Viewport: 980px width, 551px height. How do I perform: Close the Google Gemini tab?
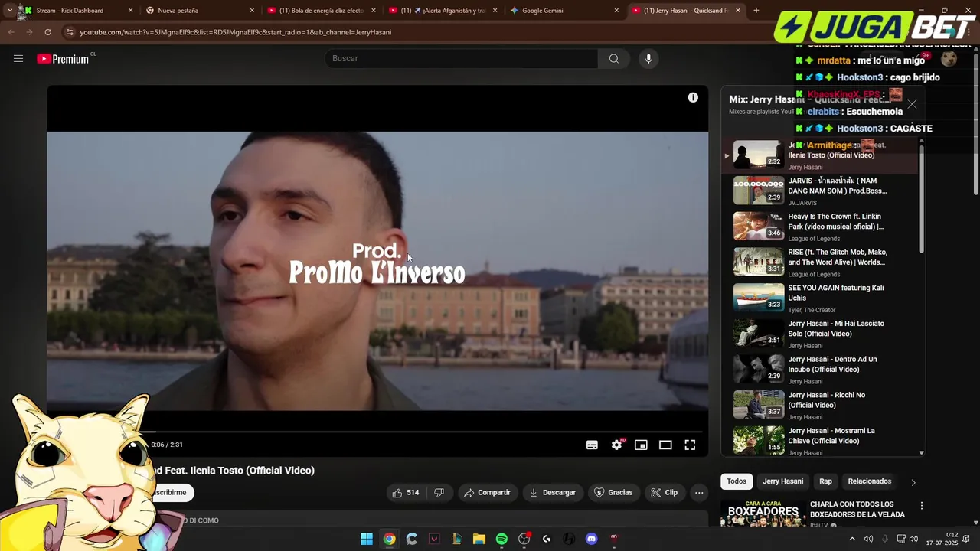(616, 11)
